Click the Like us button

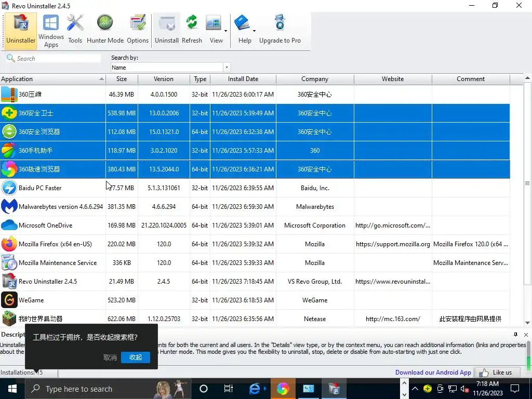pyautogui.click(x=498, y=372)
